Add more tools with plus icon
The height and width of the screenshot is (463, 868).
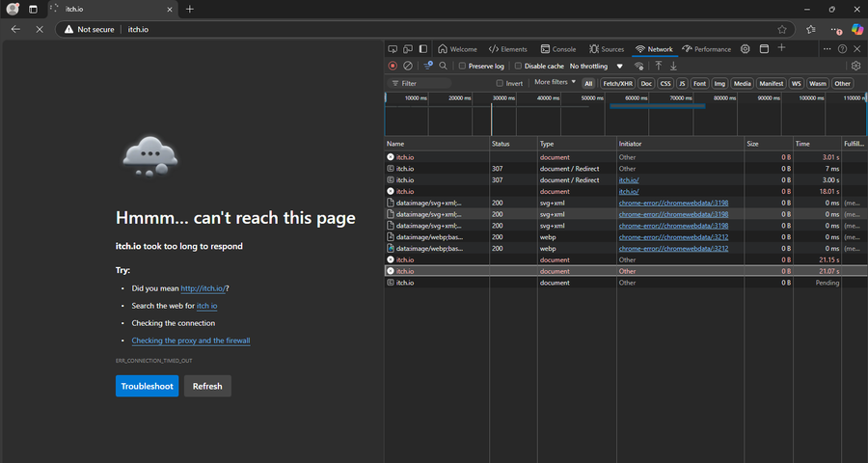click(x=781, y=47)
